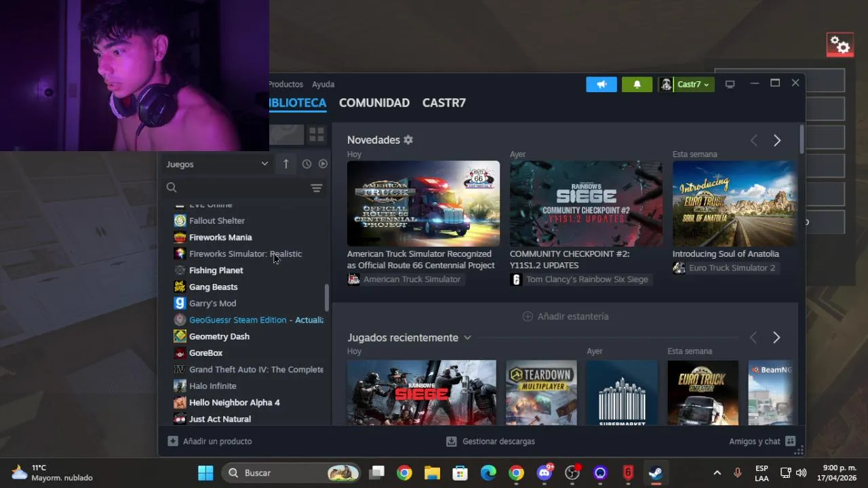Select Fishing Planet in the games list

(x=216, y=270)
